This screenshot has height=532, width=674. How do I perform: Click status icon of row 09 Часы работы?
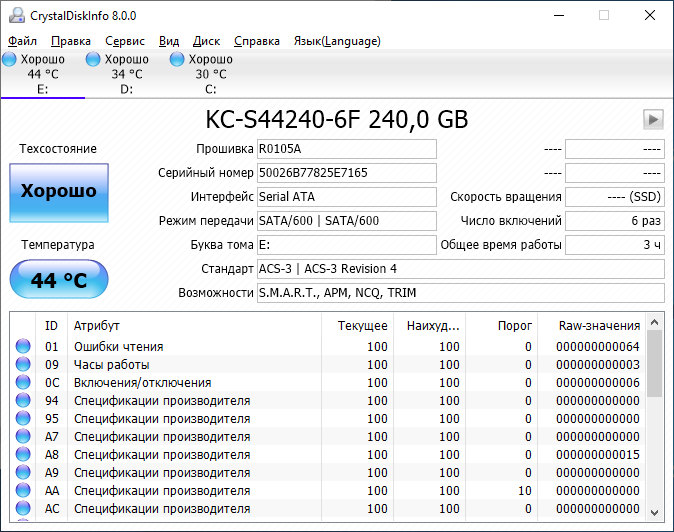tap(23, 364)
